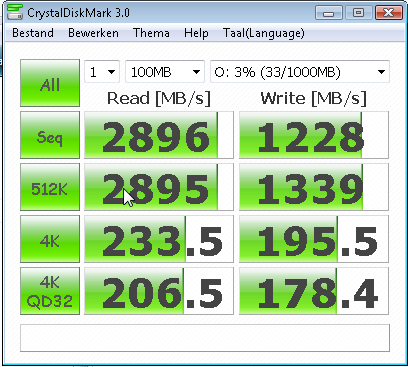Open the Thema menu
408x367 pixels.
[151, 33]
